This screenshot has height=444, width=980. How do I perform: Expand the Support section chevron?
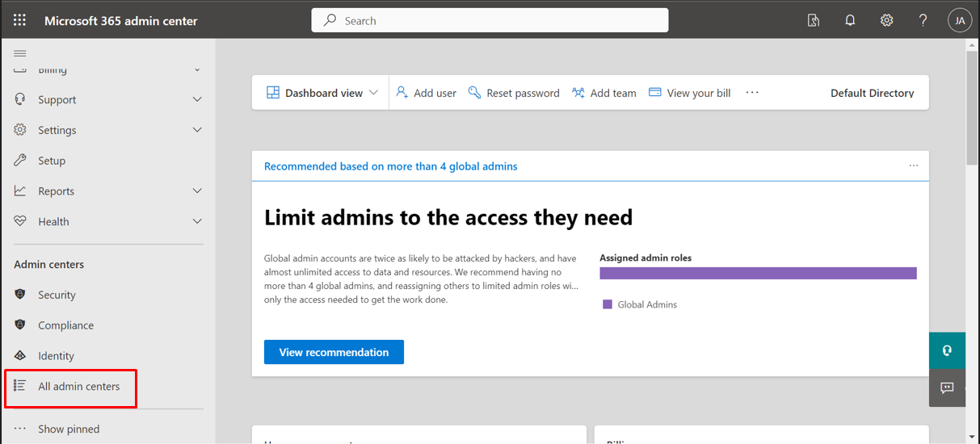point(197,99)
